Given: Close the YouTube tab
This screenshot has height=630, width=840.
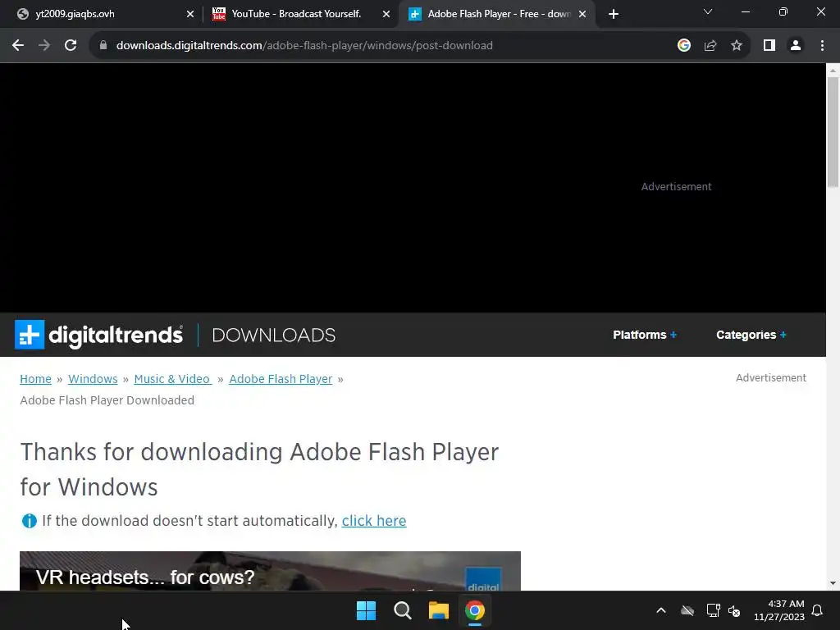Looking at the screenshot, I should coord(386,14).
